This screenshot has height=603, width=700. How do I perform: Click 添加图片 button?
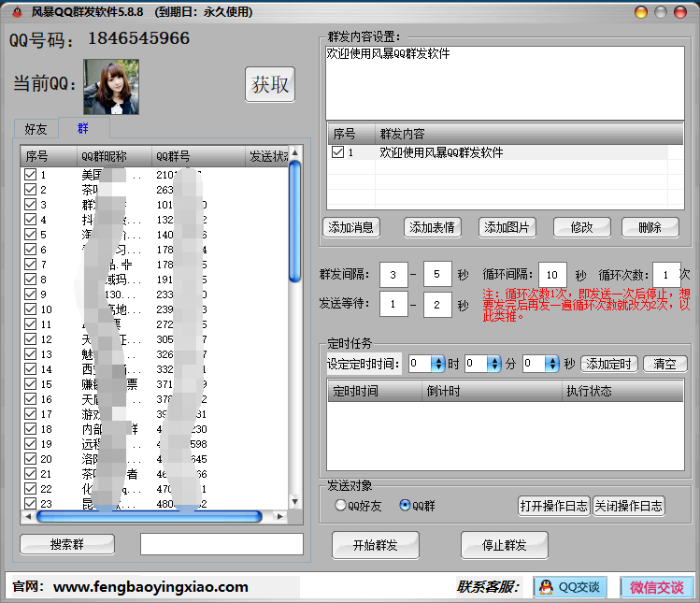point(507,228)
